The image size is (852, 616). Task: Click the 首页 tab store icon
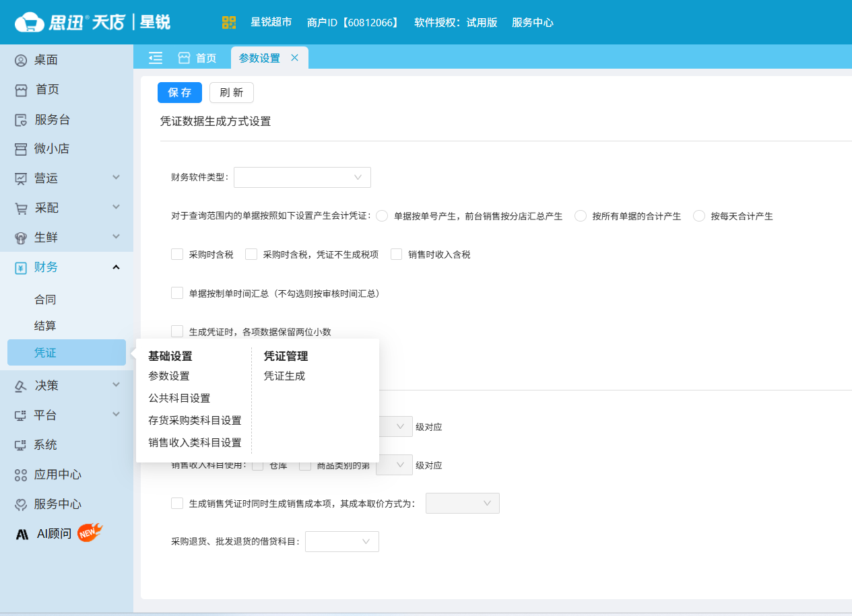click(x=184, y=58)
